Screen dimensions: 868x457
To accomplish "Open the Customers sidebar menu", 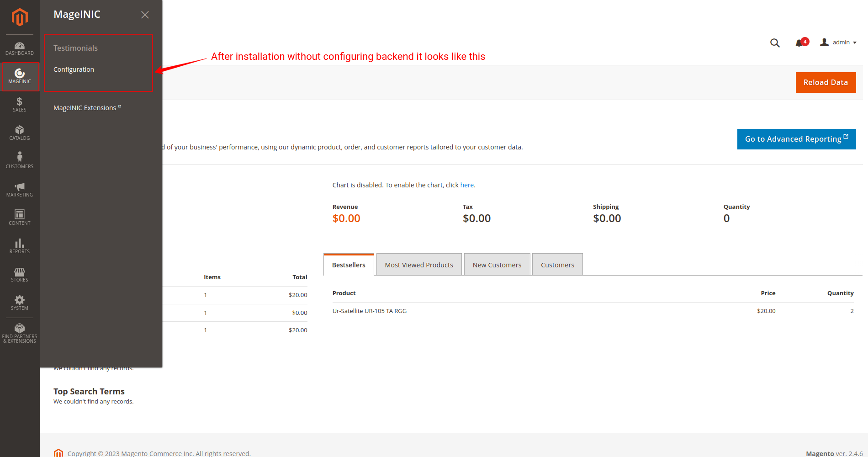I will (x=20, y=161).
